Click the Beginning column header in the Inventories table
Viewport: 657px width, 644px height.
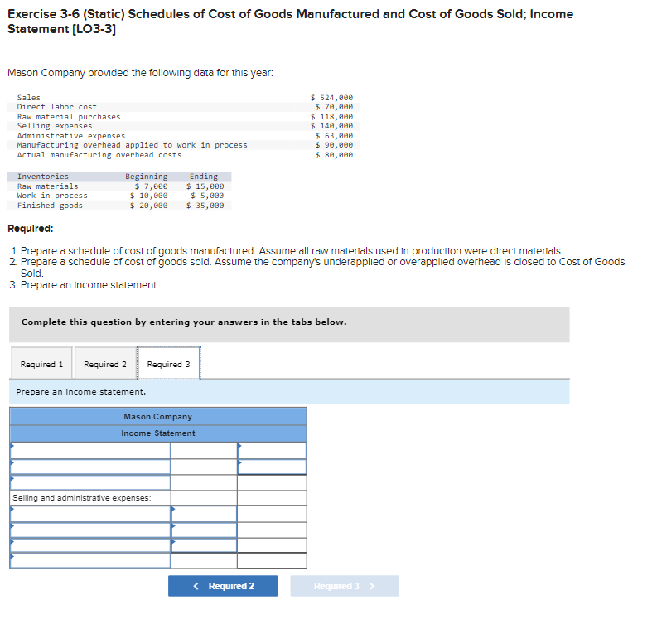147,176
